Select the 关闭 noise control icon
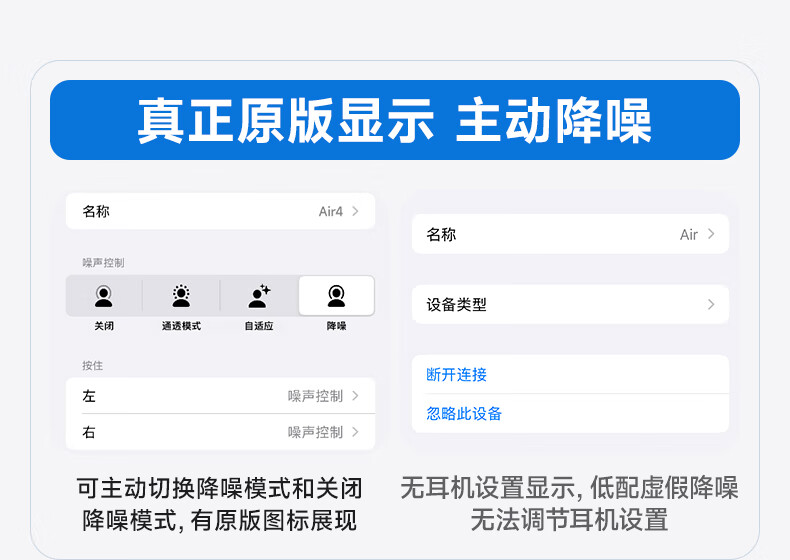790x560 pixels. pyautogui.click(x=104, y=296)
